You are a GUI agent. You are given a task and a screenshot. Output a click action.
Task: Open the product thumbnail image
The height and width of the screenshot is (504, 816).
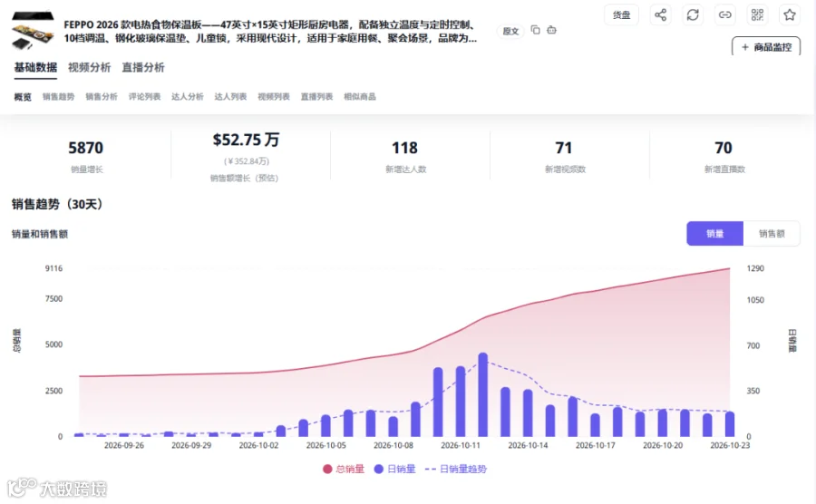click(33, 30)
